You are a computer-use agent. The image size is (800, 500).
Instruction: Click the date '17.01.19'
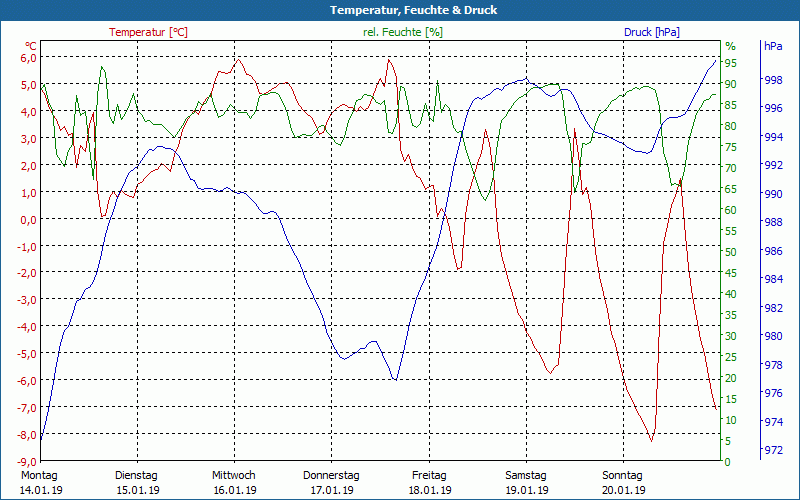[x=332, y=490]
